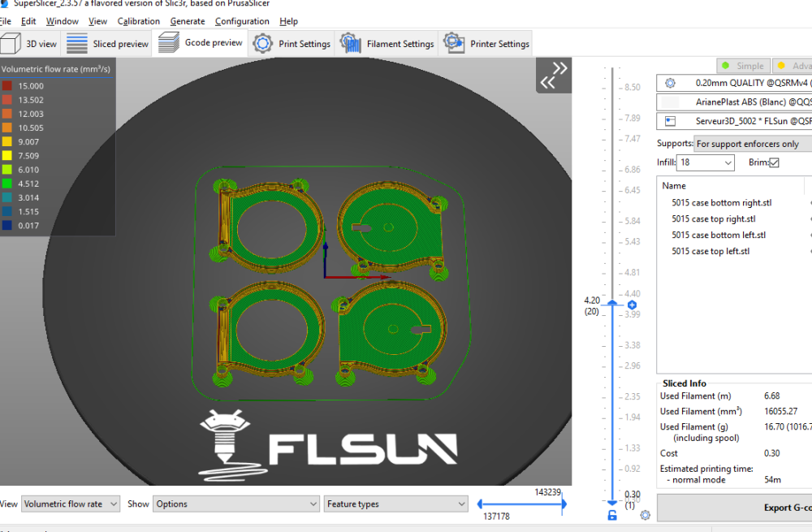Switch to Advanced mode
812x532 pixels.
[x=793, y=66]
